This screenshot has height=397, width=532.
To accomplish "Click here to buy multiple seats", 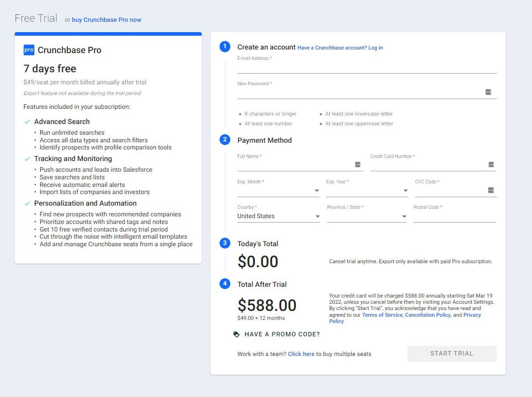I will coord(301,354).
